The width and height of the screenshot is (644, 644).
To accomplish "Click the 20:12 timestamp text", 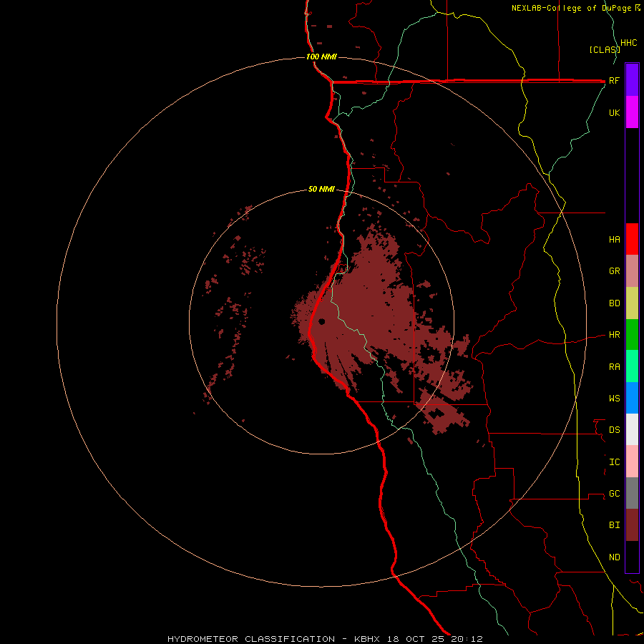I will [x=467, y=639].
